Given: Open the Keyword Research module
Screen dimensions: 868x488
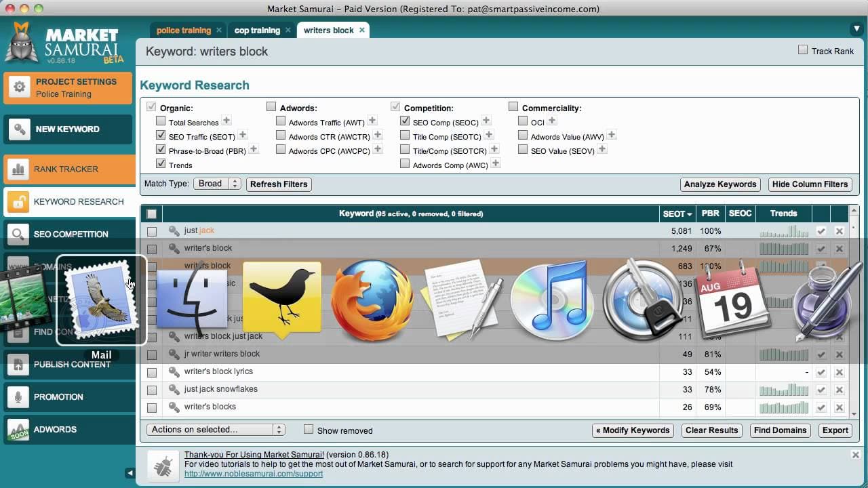Looking at the screenshot, I should (69, 201).
